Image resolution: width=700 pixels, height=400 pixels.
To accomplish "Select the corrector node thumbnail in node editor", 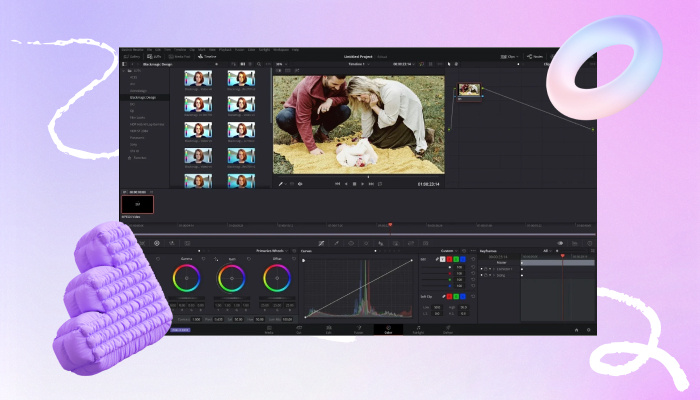I will [469, 89].
